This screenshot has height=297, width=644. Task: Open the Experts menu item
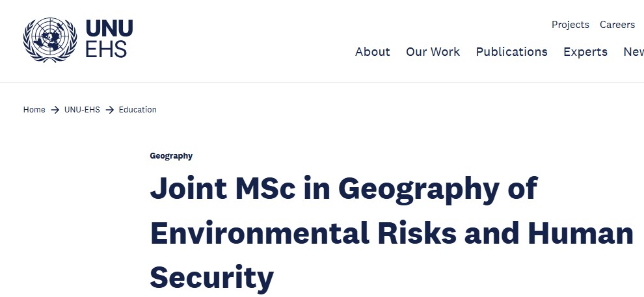pyautogui.click(x=585, y=52)
